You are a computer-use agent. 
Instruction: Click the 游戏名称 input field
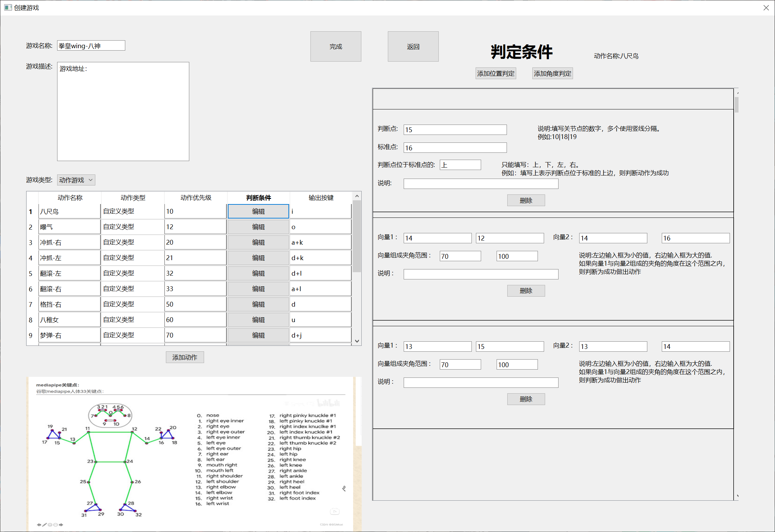coord(91,45)
